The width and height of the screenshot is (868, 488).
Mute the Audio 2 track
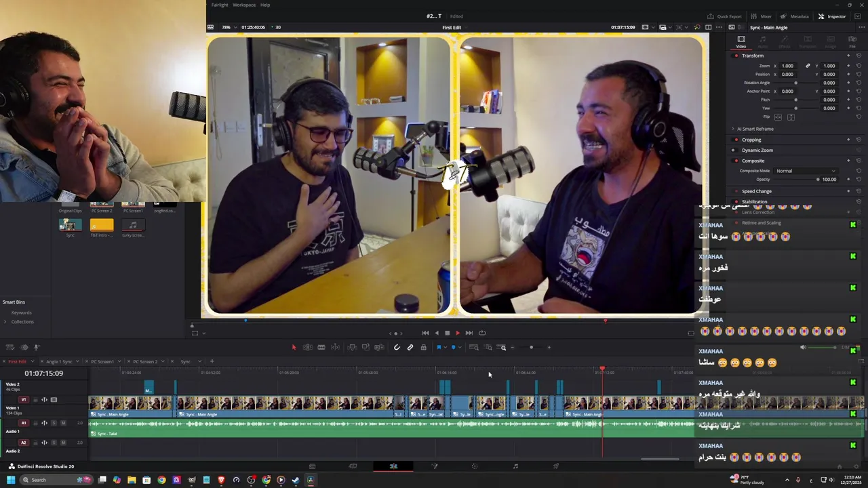63,443
